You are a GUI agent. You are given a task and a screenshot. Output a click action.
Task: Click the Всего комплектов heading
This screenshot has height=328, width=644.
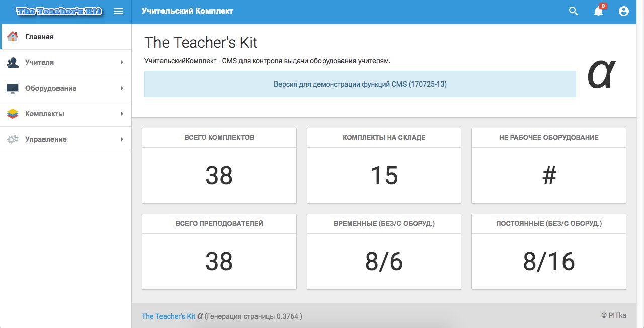219,137
